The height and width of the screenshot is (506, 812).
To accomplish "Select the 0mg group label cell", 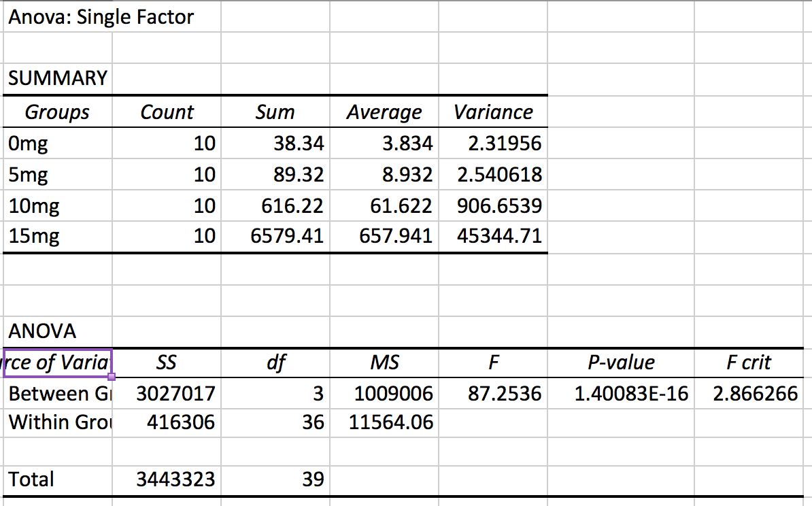I will point(57,144).
